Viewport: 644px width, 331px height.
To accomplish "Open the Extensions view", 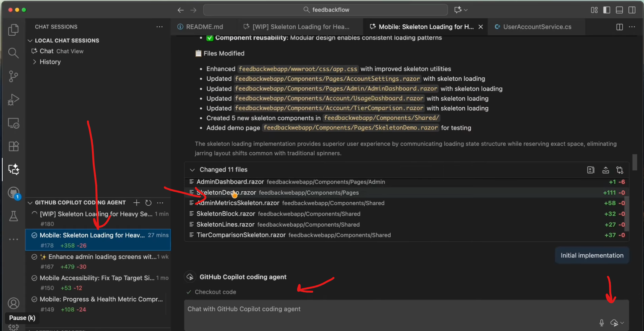I will pos(13,146).
